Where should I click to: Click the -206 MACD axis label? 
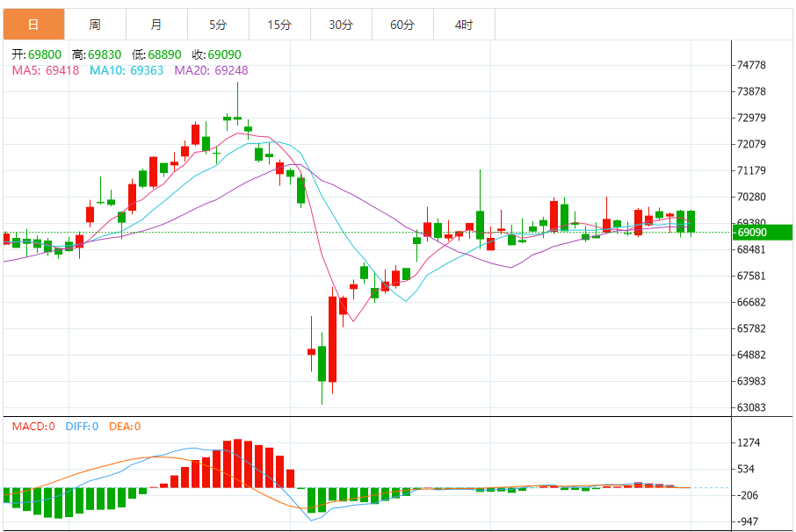pyautogui.click(x=748, y=495)
